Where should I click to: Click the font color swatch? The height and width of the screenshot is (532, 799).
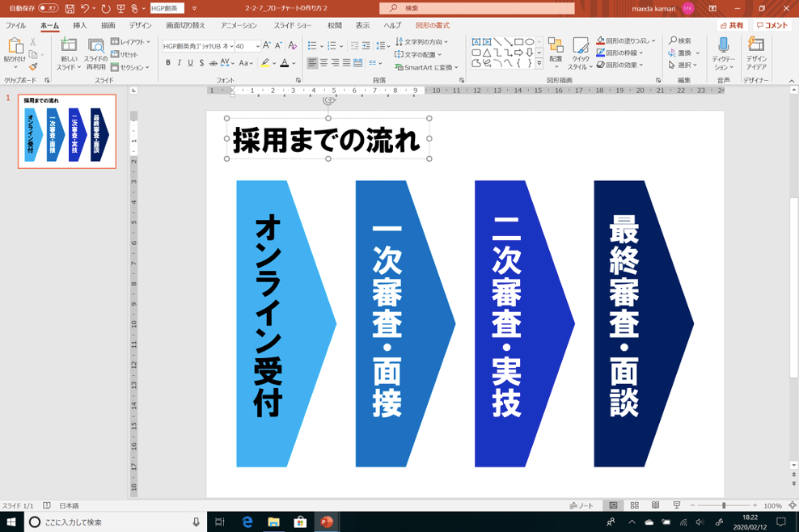click(285, 63)
